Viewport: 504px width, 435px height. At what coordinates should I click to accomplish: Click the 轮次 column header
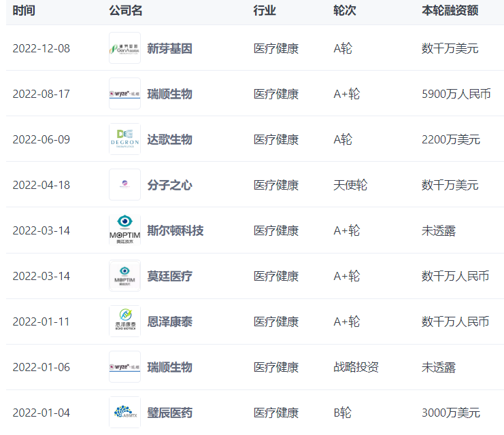tap(345, 12)
